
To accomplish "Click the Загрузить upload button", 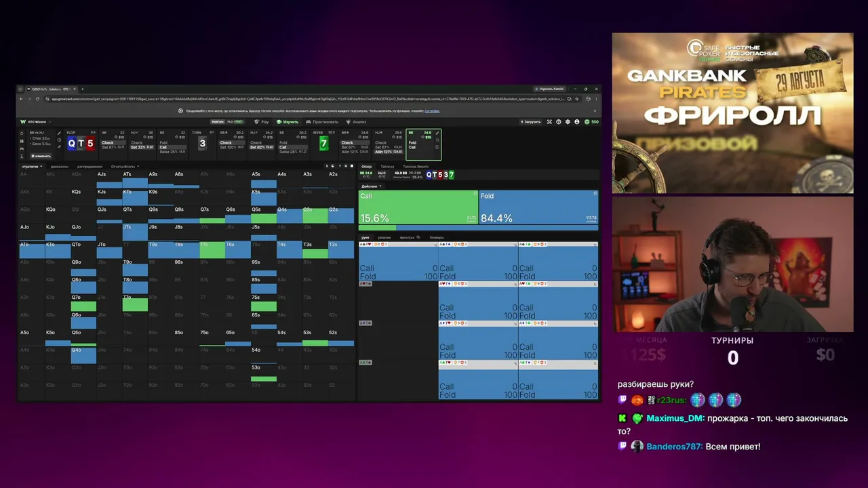I will (532, 122).
